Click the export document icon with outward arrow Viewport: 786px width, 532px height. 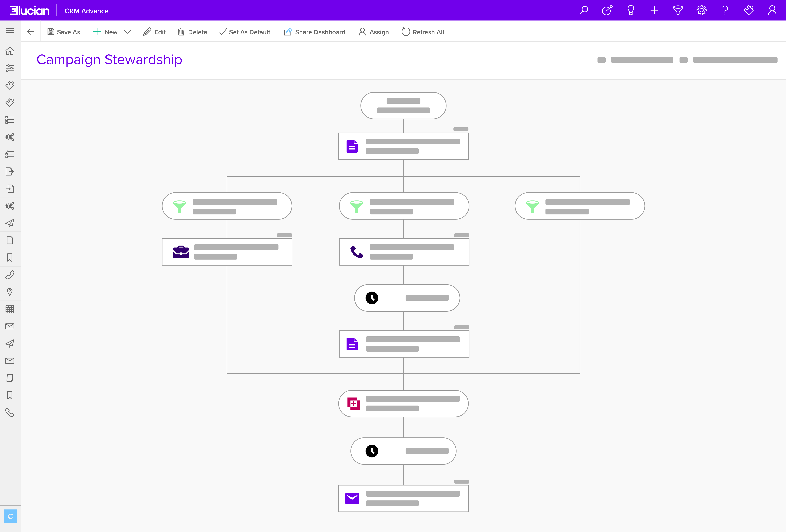(x=10, y=171)
